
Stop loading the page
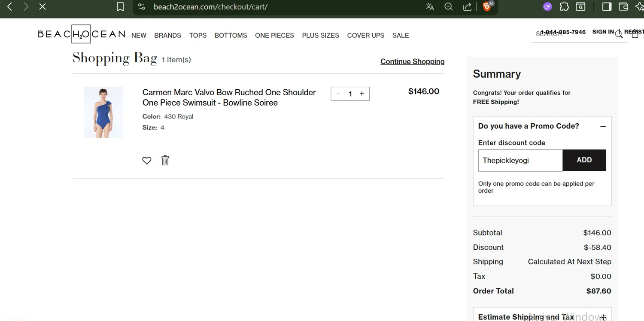pos(43,6)
